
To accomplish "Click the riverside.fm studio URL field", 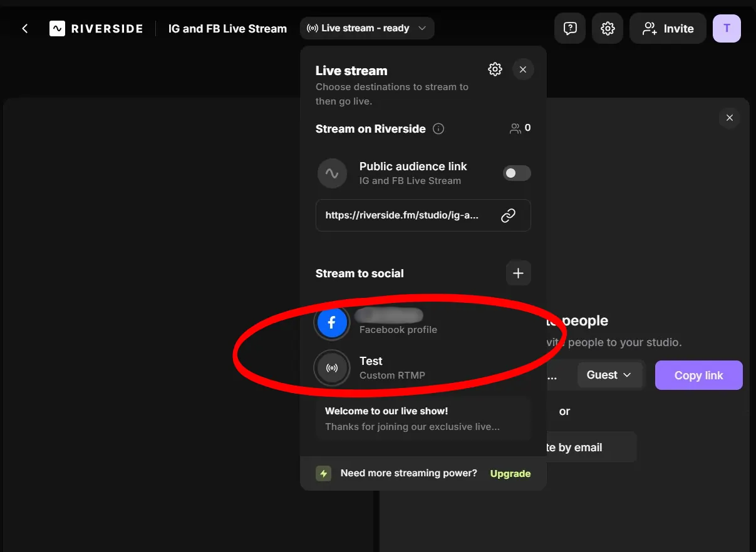I will (x=423, y=215).
